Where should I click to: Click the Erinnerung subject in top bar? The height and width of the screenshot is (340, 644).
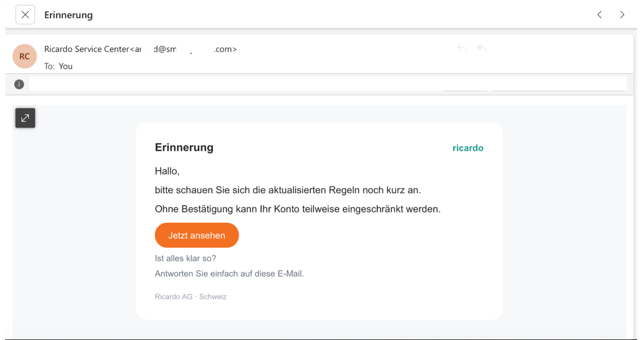(69, 15)
